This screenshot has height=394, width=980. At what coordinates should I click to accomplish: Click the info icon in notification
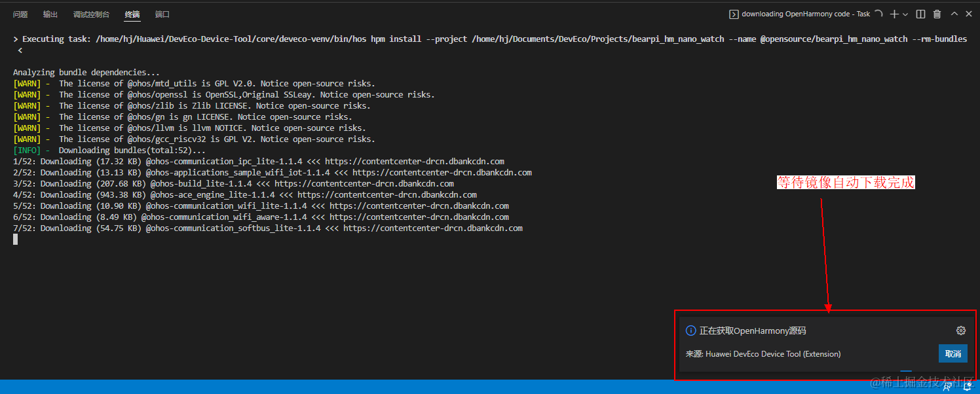click(x=690, y=331)
